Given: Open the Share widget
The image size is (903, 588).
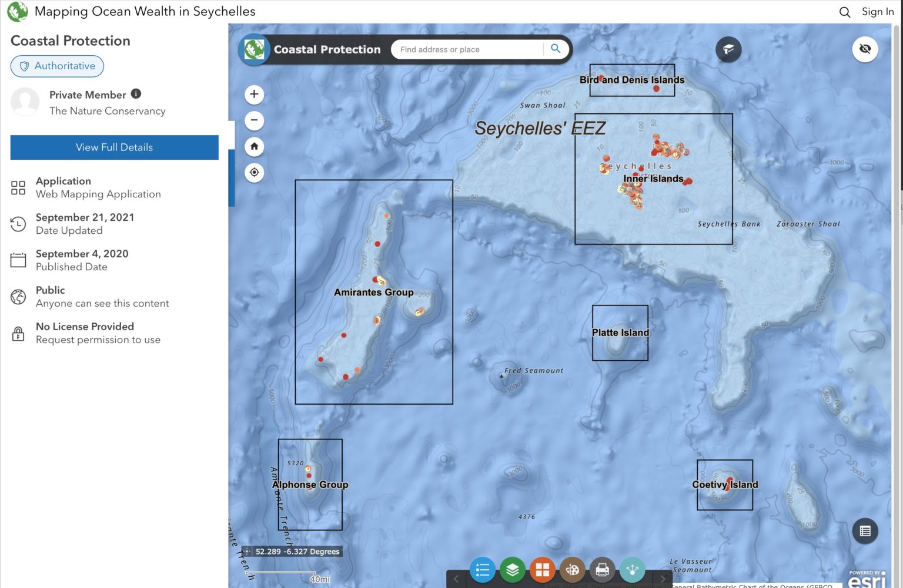Looking at the screenshot, I should coord(632,569).
